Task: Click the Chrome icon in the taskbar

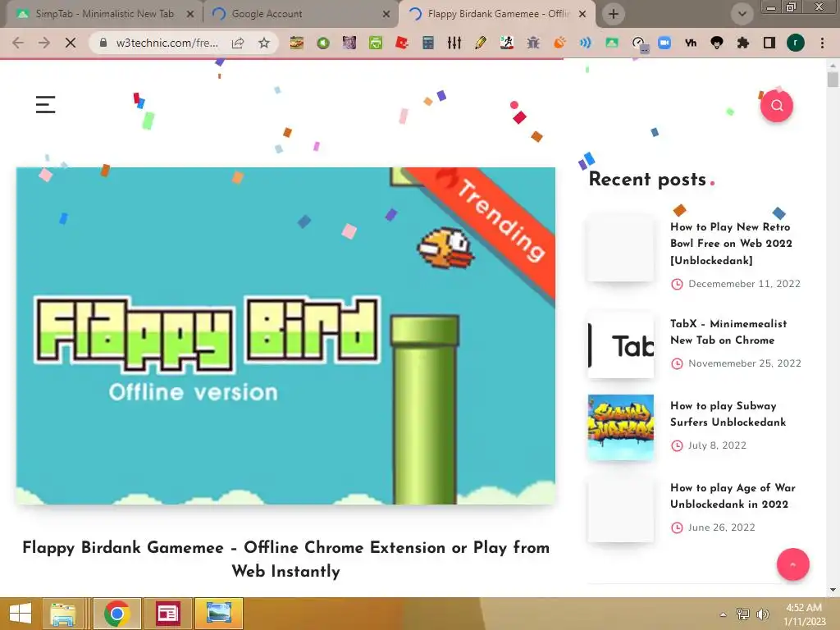Action: point(116,614)
